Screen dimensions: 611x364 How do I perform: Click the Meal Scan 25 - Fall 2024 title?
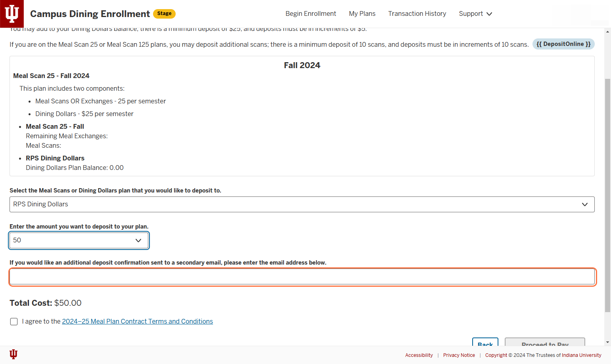(x=51, y=76)
